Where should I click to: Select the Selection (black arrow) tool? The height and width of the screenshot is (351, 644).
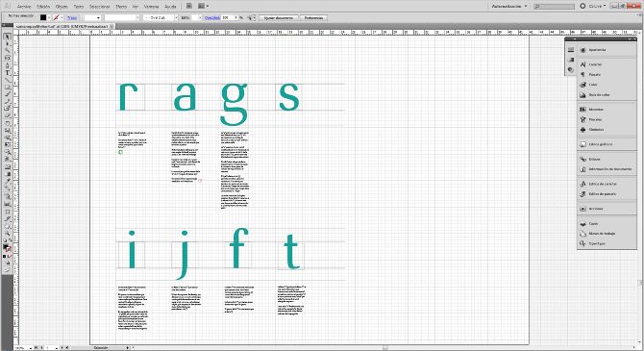[7, 37]
